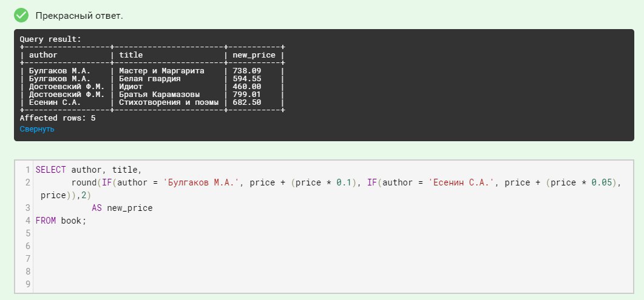Image resolution: width=644 pixels, height=300 pixels.
Task: Collapse the query result via Свернуть link
Action: pyautogui.click(x=37, y=129)
